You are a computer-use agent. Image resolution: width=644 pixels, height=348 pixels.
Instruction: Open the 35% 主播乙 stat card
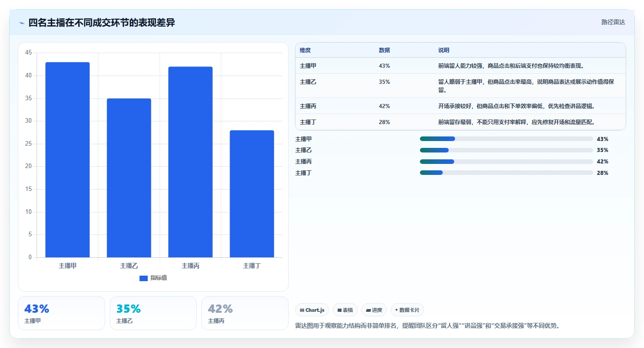(153, 313)
